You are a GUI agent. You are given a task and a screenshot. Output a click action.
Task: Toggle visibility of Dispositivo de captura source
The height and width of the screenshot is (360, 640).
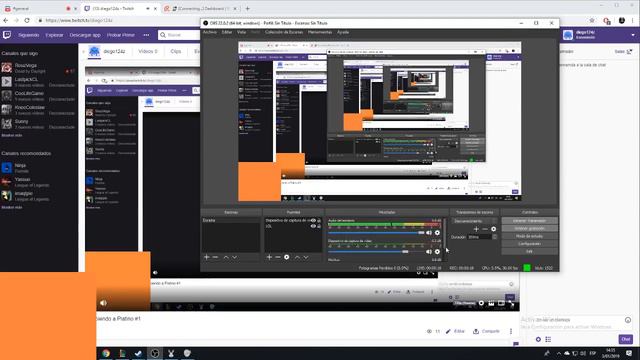point(313,220)
